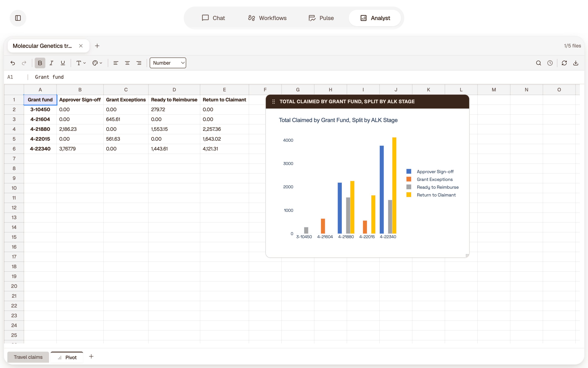
Task: Toggle italic formatting
Action: pyautogui.click(x=51, y=63)
